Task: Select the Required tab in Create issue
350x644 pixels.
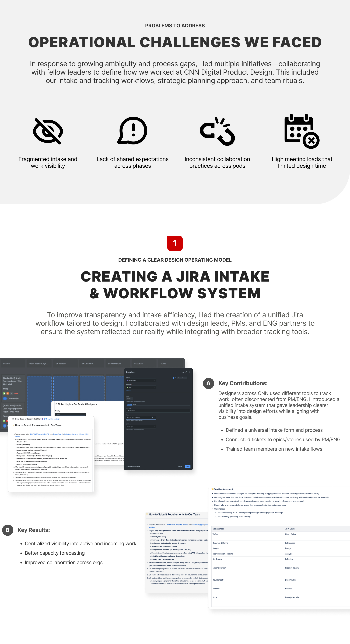Action: pos(129,404)
